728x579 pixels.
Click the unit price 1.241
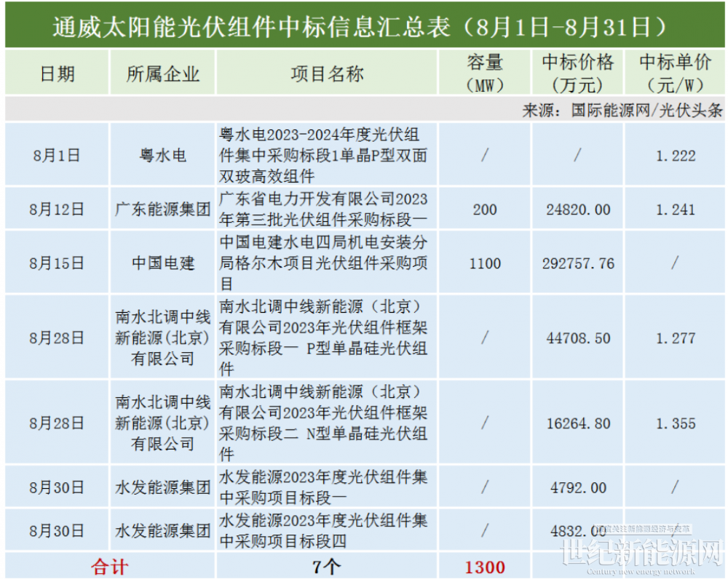[x=676, y=209]
